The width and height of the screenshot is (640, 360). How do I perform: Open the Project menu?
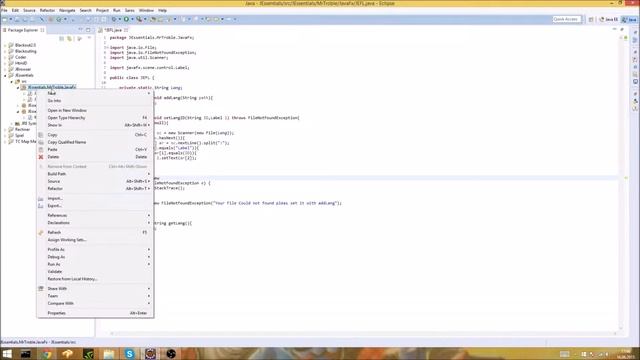[102, 10]
